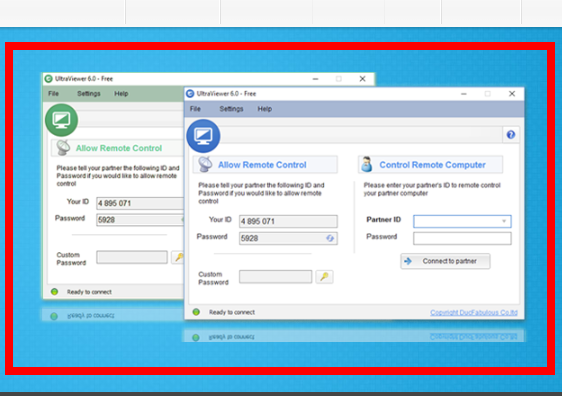Close the blue UltraViewer window
The height and width of the screenshot is (409, 562).
512,94
